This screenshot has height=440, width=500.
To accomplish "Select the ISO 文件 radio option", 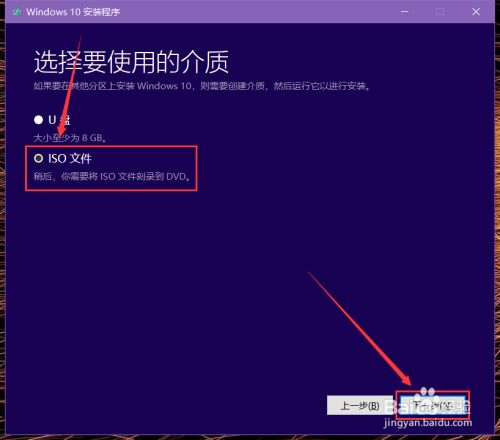I will tap(38, 158).
